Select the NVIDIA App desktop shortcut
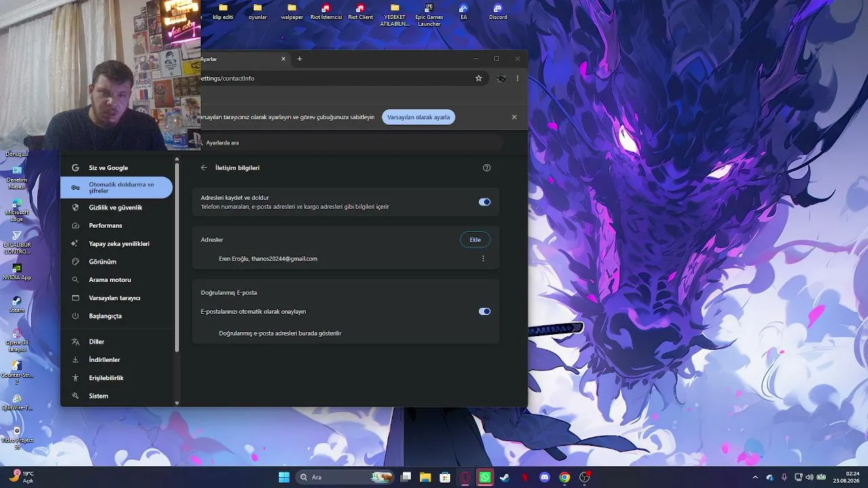 17,272
